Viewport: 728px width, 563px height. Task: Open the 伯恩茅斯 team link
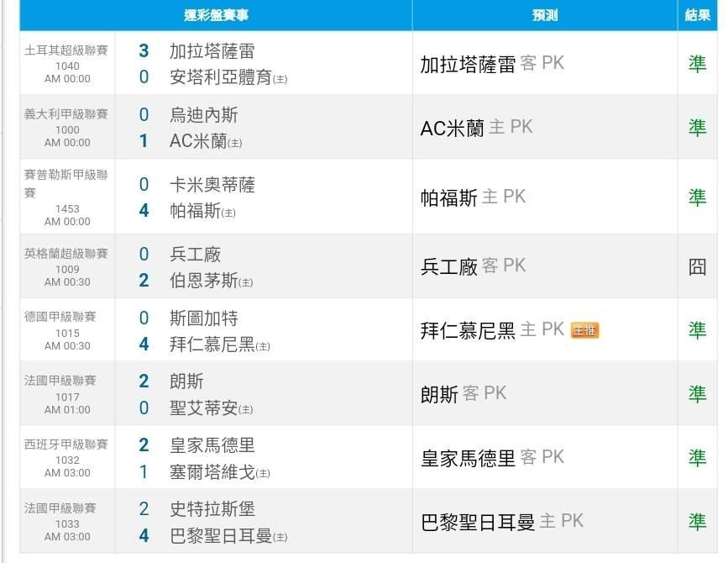click(x=204, y=280)
